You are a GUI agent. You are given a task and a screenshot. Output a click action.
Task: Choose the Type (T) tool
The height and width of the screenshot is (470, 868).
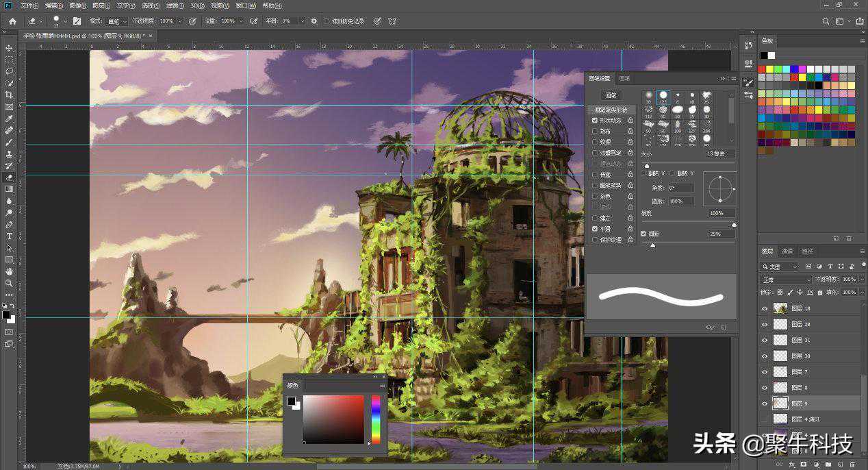[x=10, y=236]
